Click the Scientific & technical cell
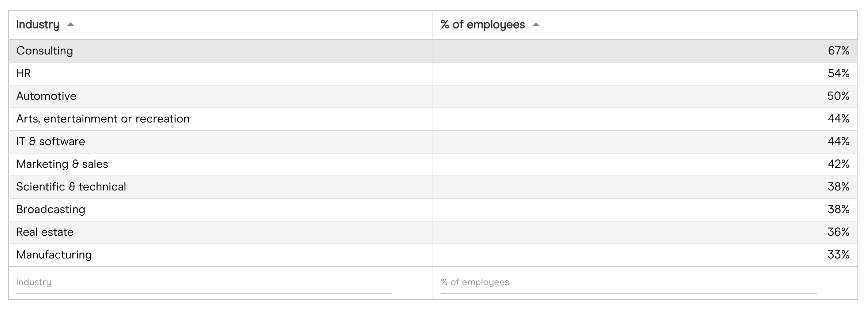Image resolution: width=868 pixels, height=310 pixels. pos(71,187)
